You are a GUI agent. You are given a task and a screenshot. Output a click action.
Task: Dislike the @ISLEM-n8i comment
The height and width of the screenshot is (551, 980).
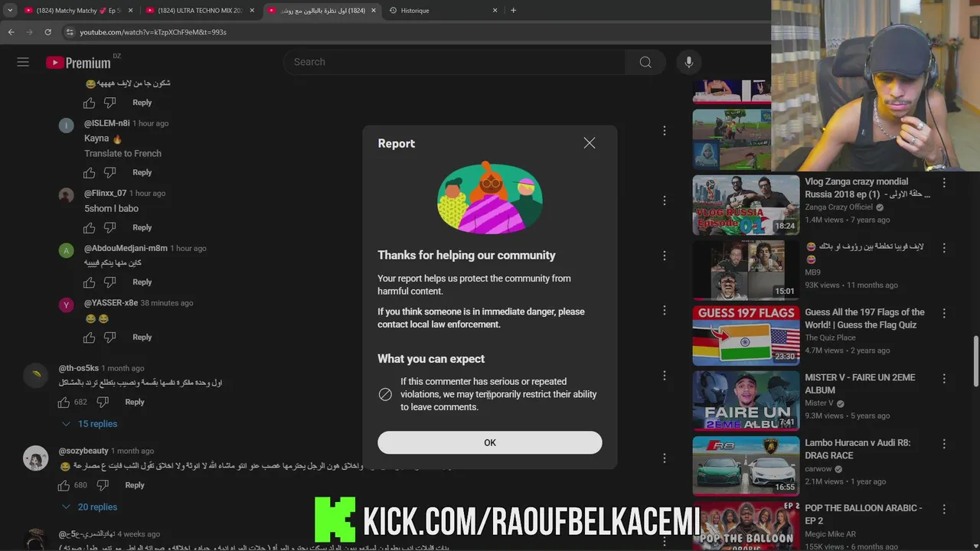pos(109,173)
